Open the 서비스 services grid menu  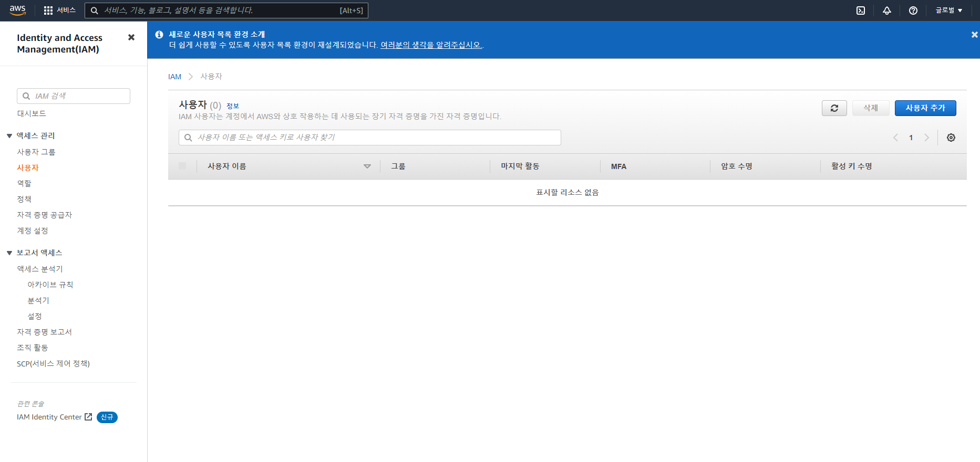pos(59,10)
